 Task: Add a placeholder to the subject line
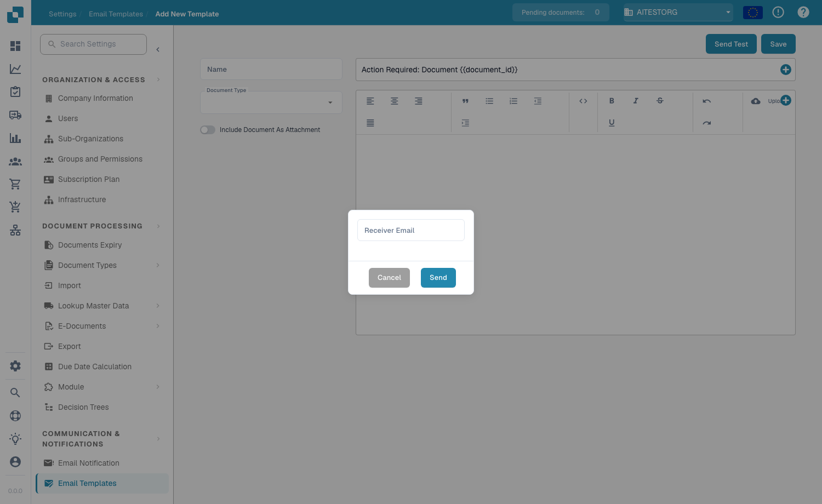[x=786, y=70]
